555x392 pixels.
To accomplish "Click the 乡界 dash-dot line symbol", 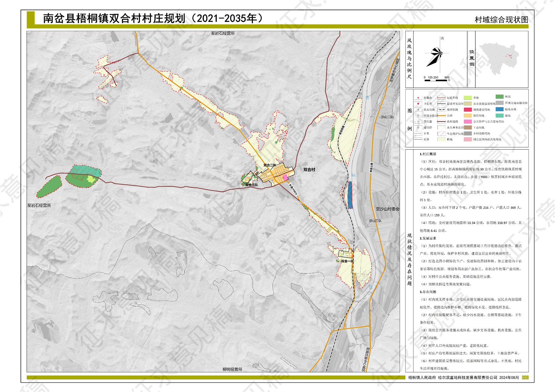I will [x=418, y=133].
